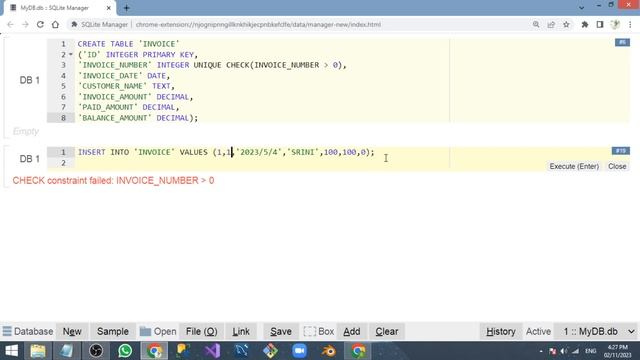Expand the tab search chevron
The width and height of the screenshot is (640, 360).
click(x=581, y=7)
